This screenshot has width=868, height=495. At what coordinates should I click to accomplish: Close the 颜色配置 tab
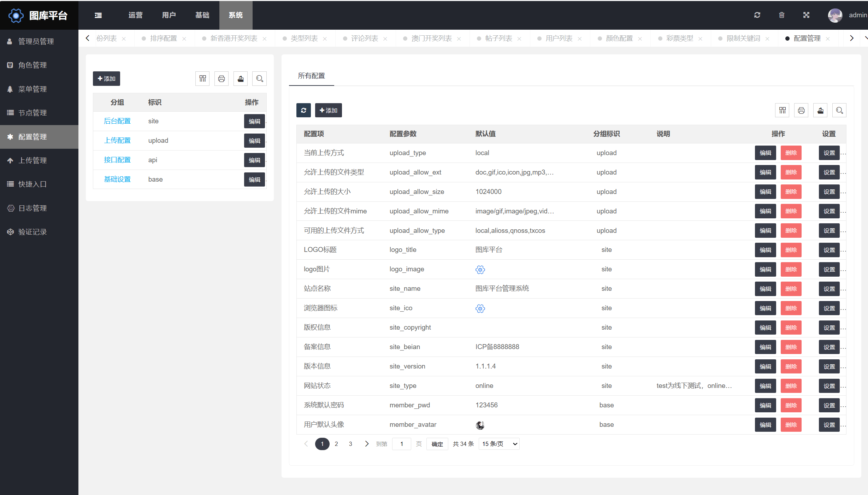click(x=640, y=39)
